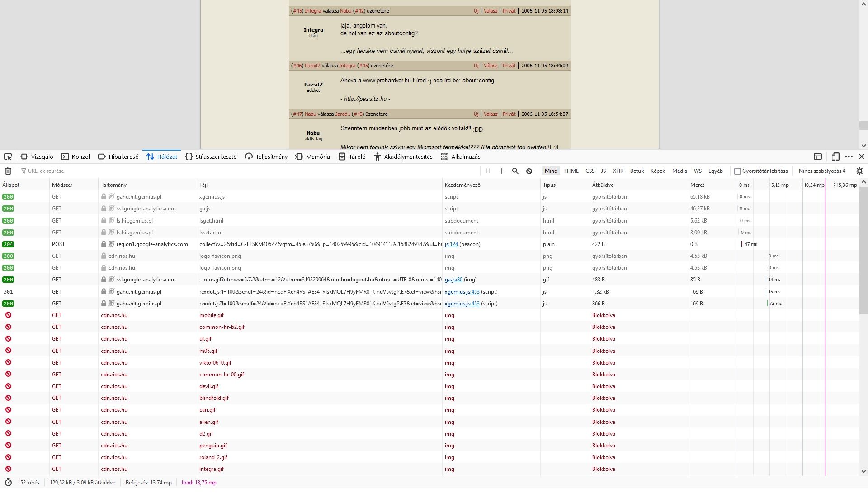The height and width of the screenshot is (494, 868).
Task: Toggle the CSS request filter
Action: click(590, 171)
